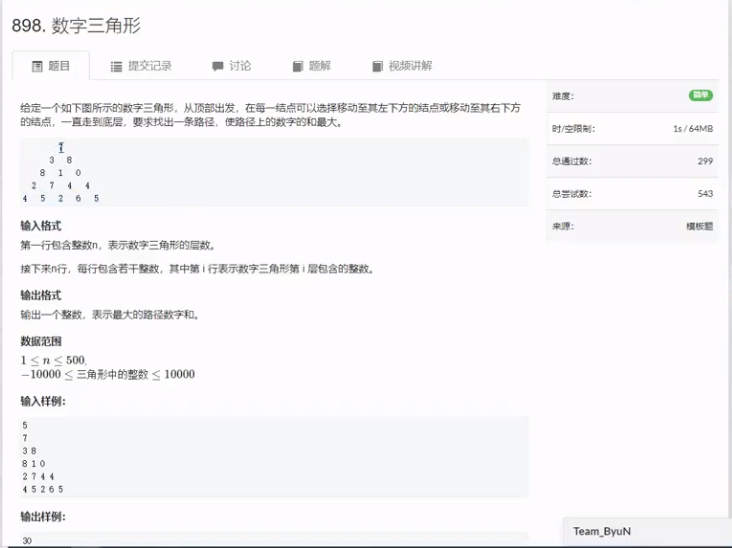Screen dimensions: 732x548
Task: Click the 299 total passes value
Action: click(705, 161)
